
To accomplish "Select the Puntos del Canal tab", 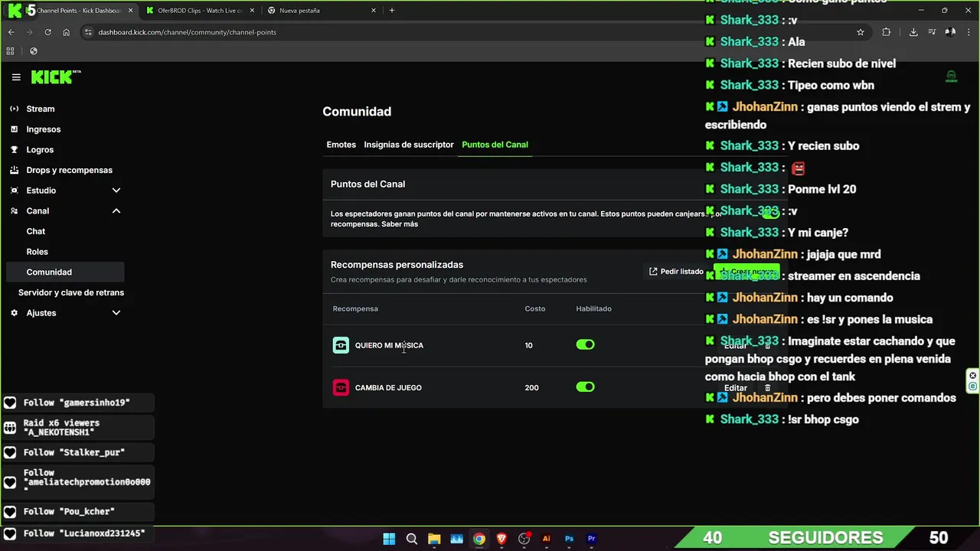I will [495, 145].
